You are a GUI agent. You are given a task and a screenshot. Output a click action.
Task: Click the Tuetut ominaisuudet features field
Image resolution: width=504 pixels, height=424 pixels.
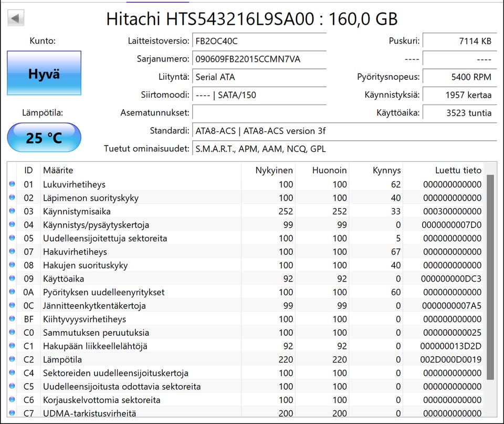pyautogui.click(x=344, y=149)
